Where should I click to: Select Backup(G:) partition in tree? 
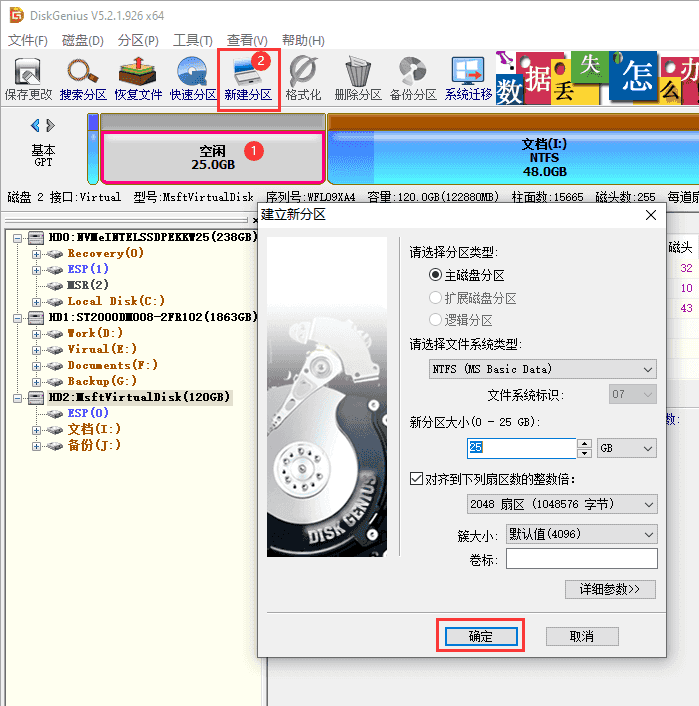(102, 381)
